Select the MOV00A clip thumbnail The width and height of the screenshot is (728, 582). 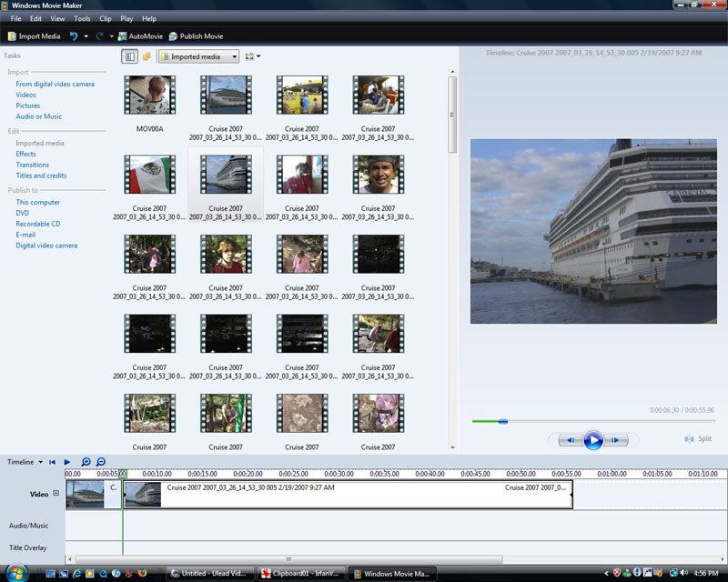[x=149, y=95]
